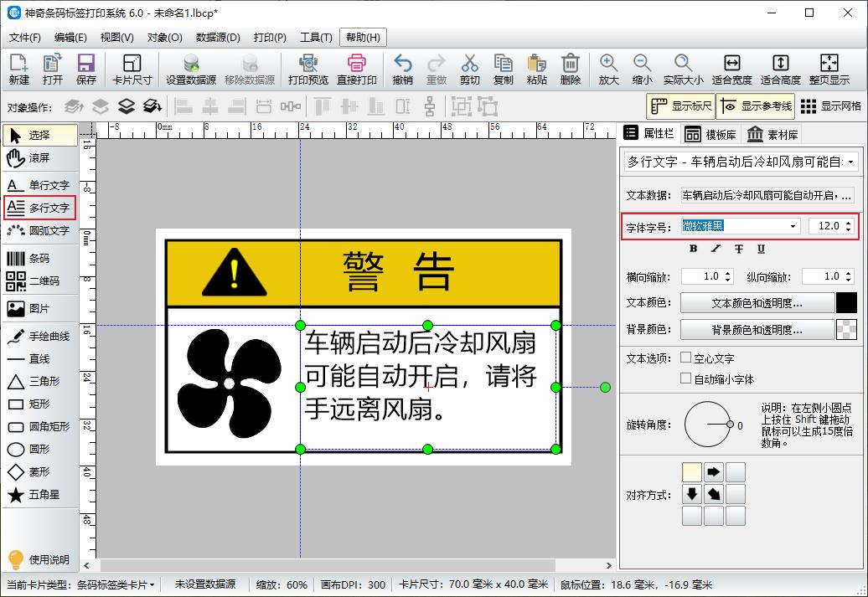Click the black text color swatch
The width and height of the screenshot is (868, 597).
tap(845, 302)
